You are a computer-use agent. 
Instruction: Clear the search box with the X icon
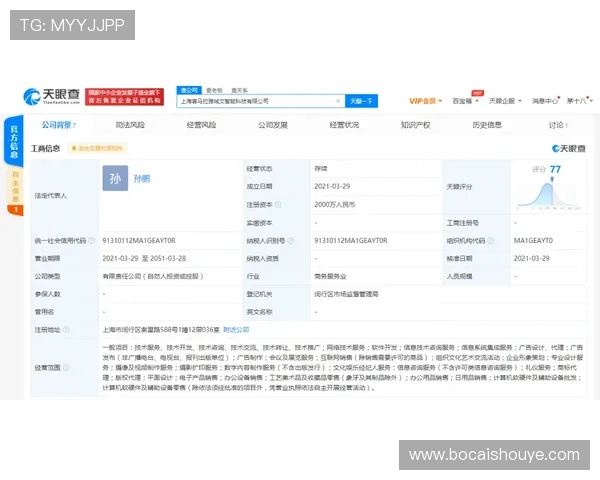click(x=338, y=101)
